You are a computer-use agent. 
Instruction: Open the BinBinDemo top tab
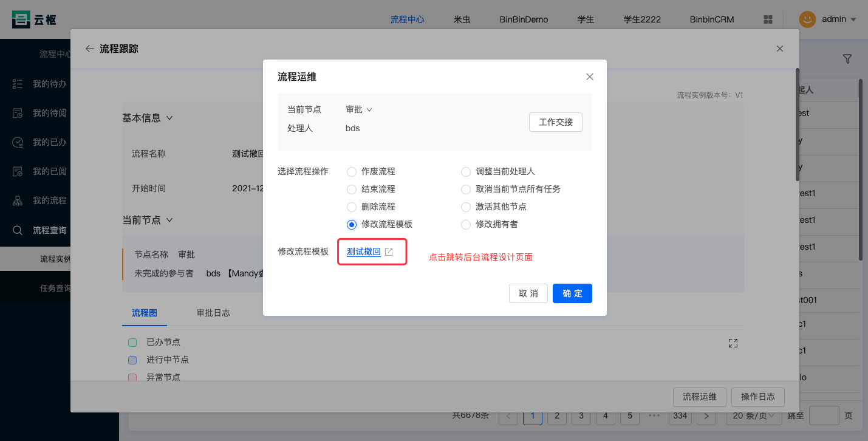coord(524,19)
